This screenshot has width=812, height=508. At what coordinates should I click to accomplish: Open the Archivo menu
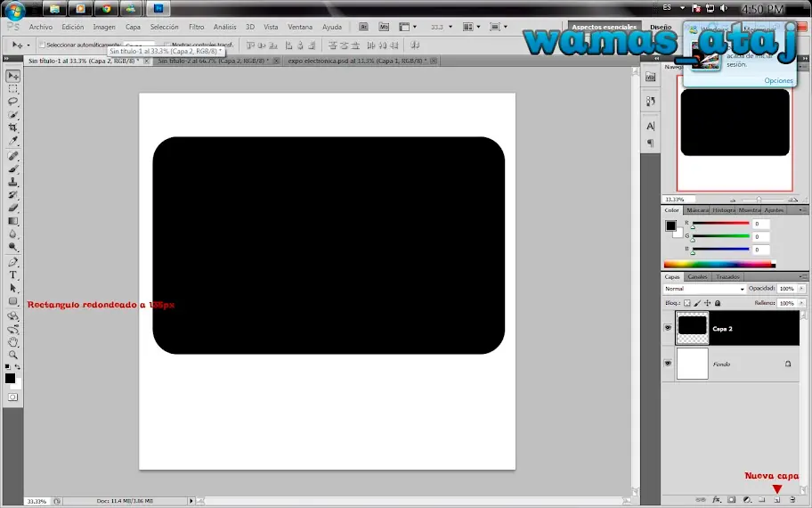[40, 27]
